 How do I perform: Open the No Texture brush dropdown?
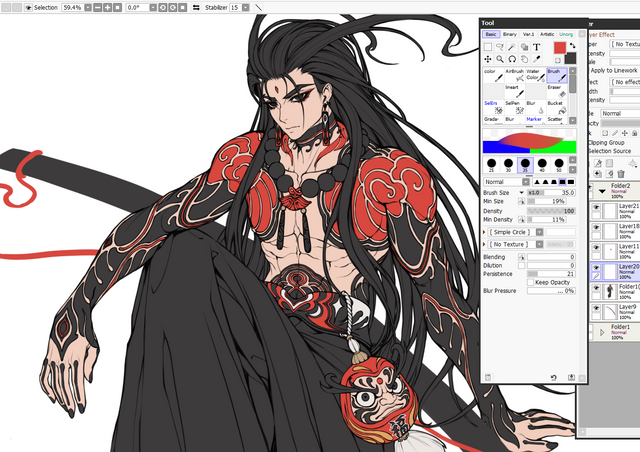coord(539,244)
